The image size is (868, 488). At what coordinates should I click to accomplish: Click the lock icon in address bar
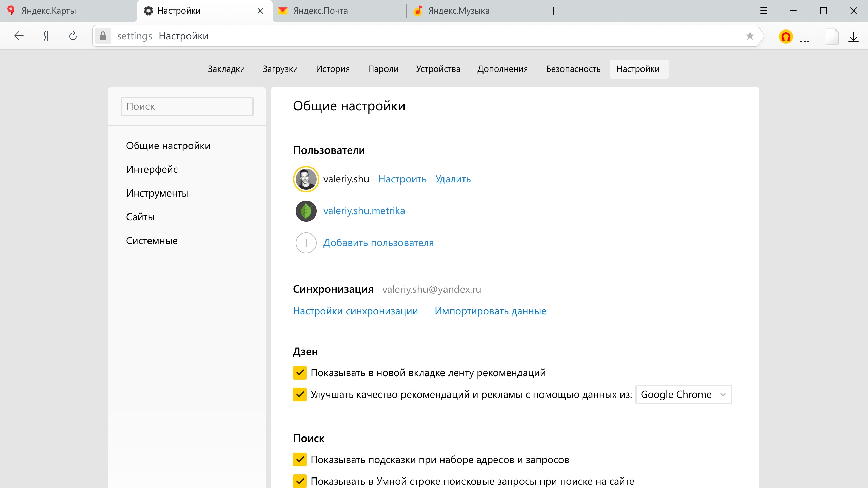pyautogui.click(x=103, y=36)
